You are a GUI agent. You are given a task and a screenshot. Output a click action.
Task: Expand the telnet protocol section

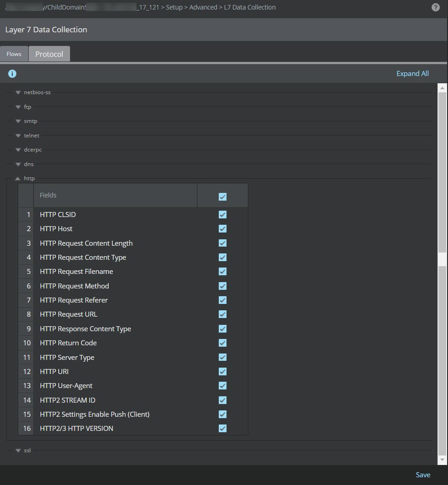[18, 136]
